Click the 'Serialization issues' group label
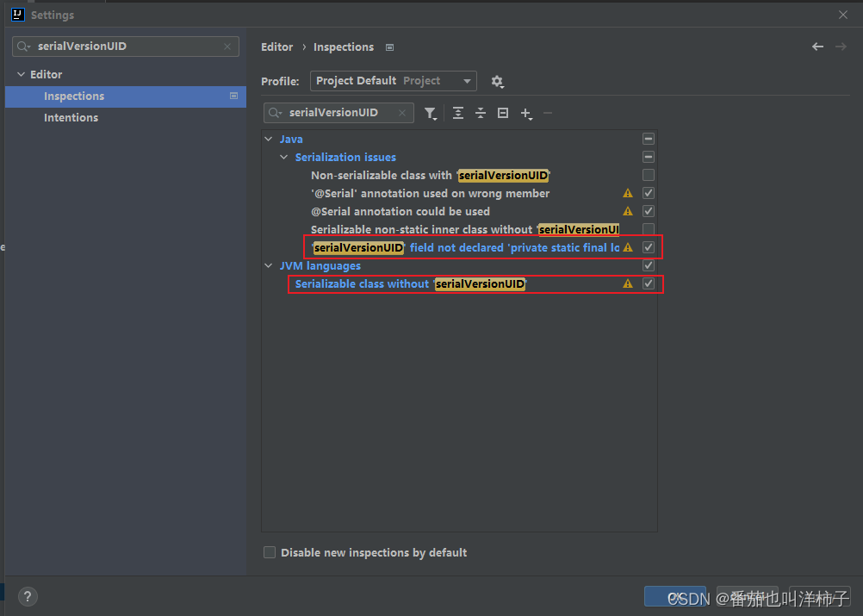 (345, 158)
